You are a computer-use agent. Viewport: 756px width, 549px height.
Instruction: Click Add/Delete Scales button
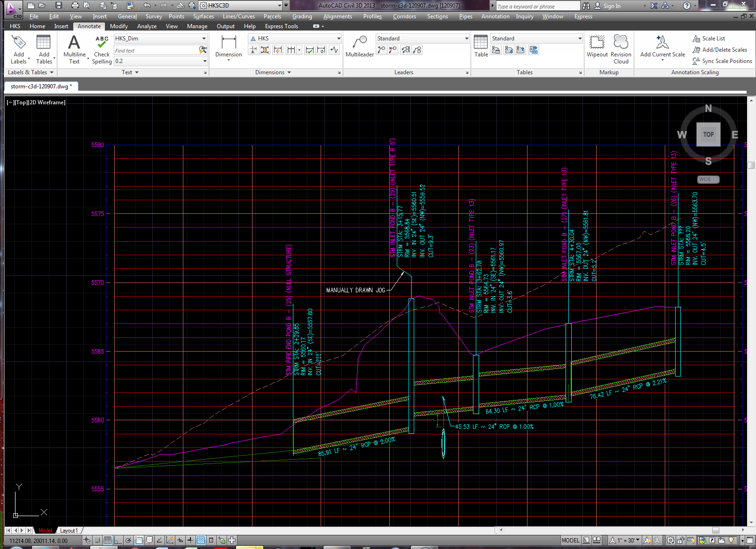(x=719, y=50)
